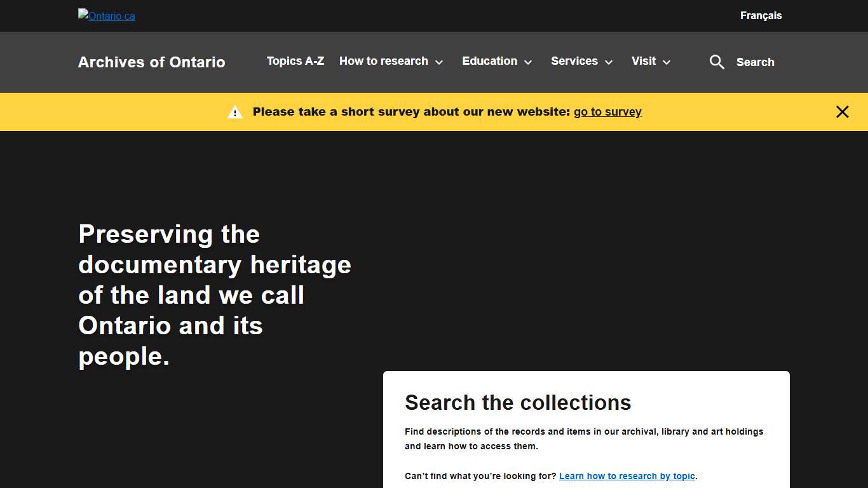Click the Services chevron arrow

(608, 62)
